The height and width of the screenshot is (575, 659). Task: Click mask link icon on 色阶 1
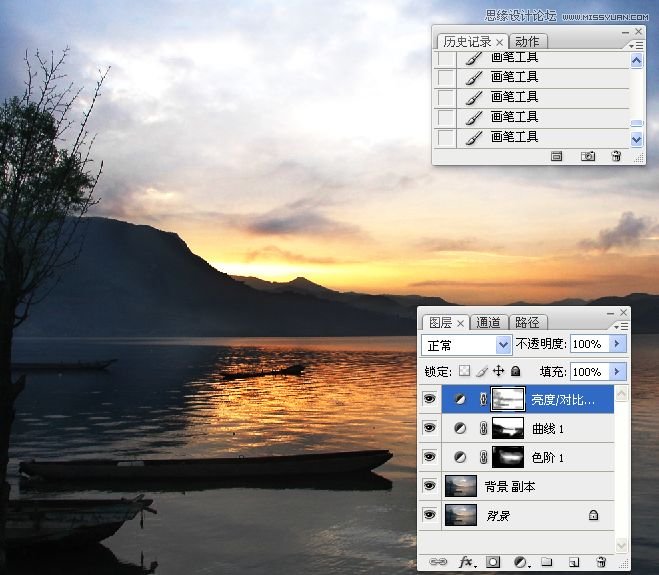point(484,457)
